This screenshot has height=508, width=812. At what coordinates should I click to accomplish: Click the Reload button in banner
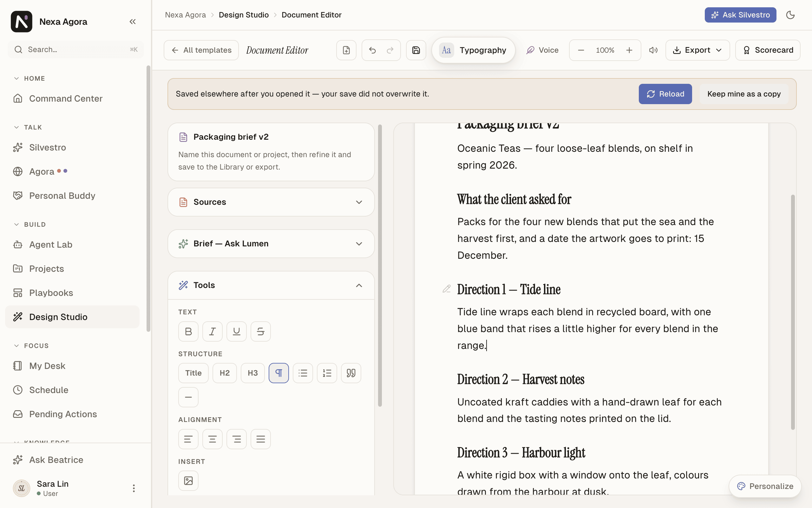coord(665,94)
